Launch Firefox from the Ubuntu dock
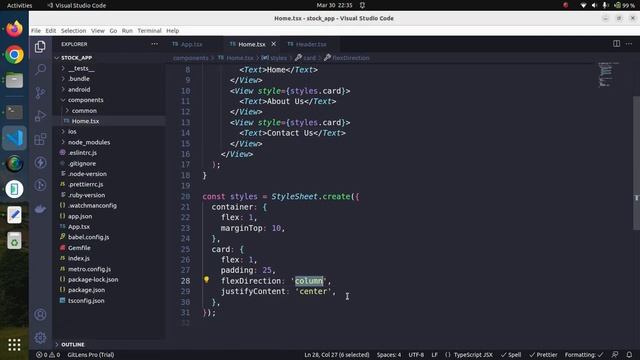The height and width of the screenshot is (360, 640). (14, 29)
